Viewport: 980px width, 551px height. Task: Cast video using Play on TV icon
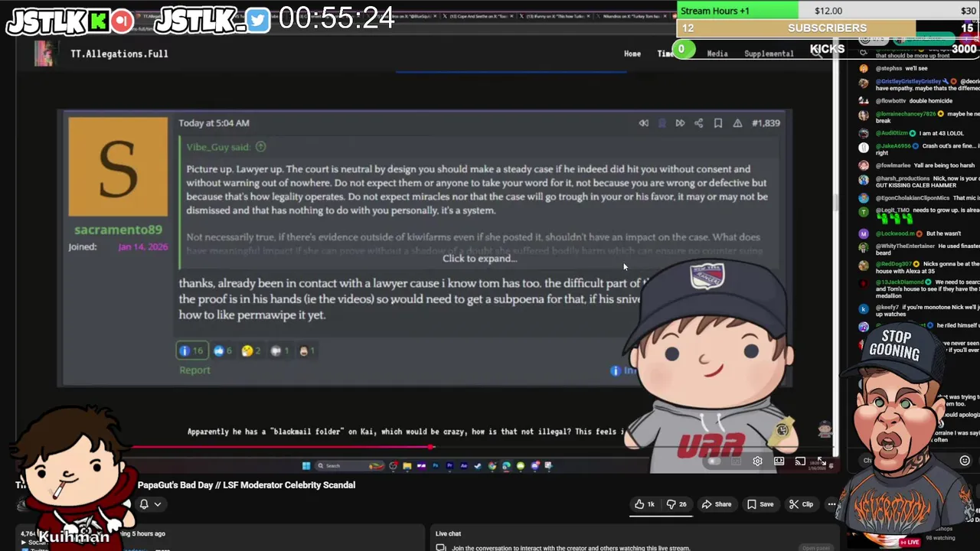tap(800, 461)
